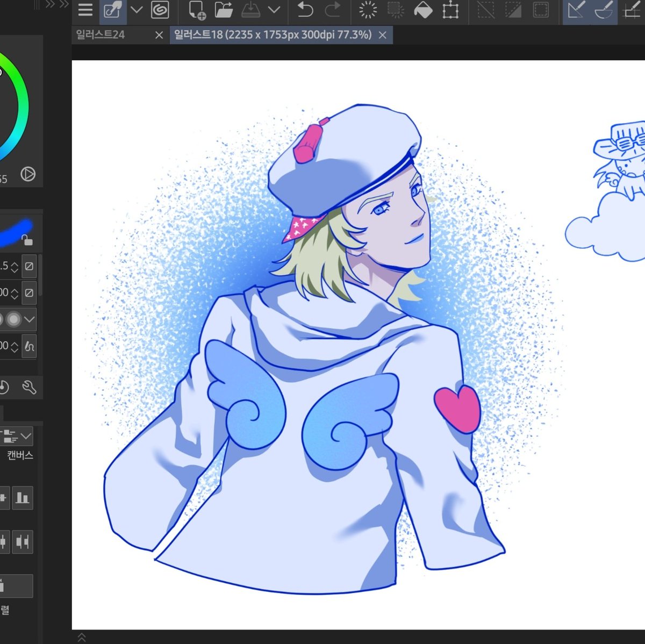Toggle Snap to ruler icon
Viewport: 645px width, 644px height.
coord(576,10)
